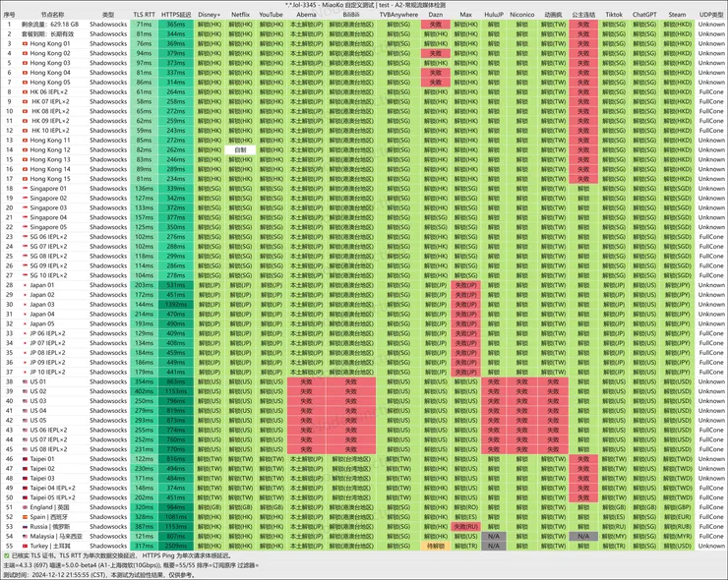Click the red 失败(RU) Max cell for Russia
The height and width of the screenshot is (580, 728).
pos(465,527)
